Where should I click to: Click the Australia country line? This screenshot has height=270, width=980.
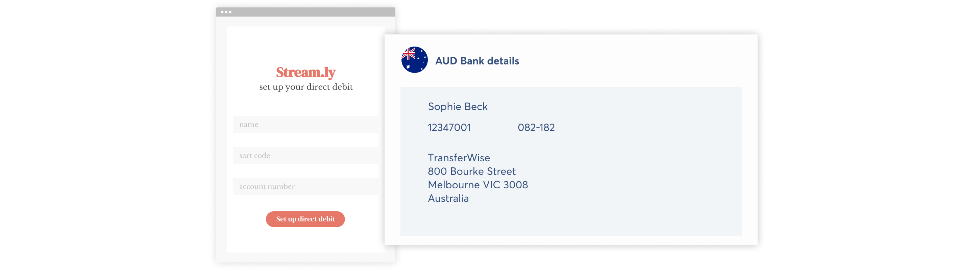tap(448, 198)
